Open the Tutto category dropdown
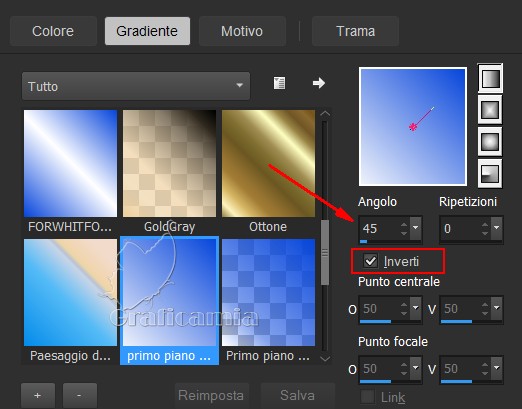 136,86
